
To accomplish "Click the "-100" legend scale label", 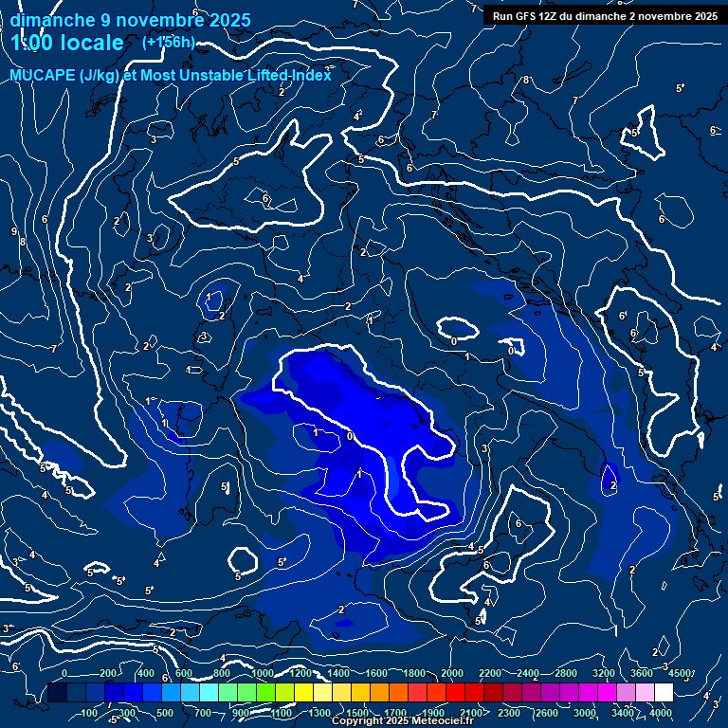I will (x=87, y=713).
